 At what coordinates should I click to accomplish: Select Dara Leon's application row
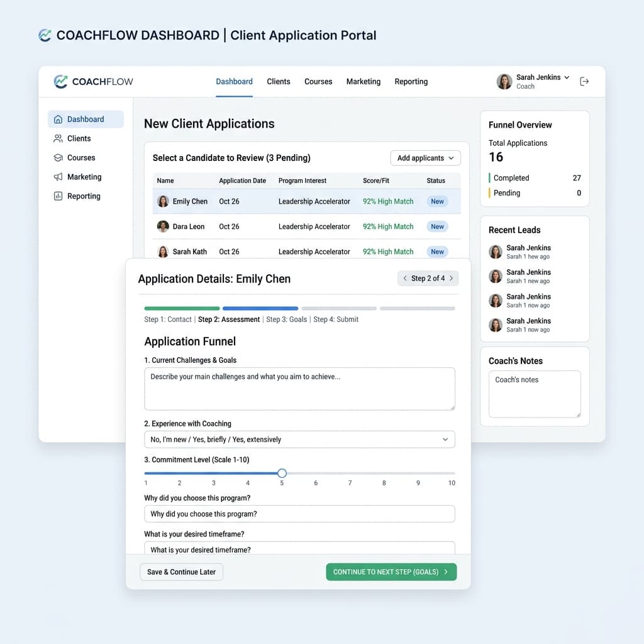(x=306, y=226)
